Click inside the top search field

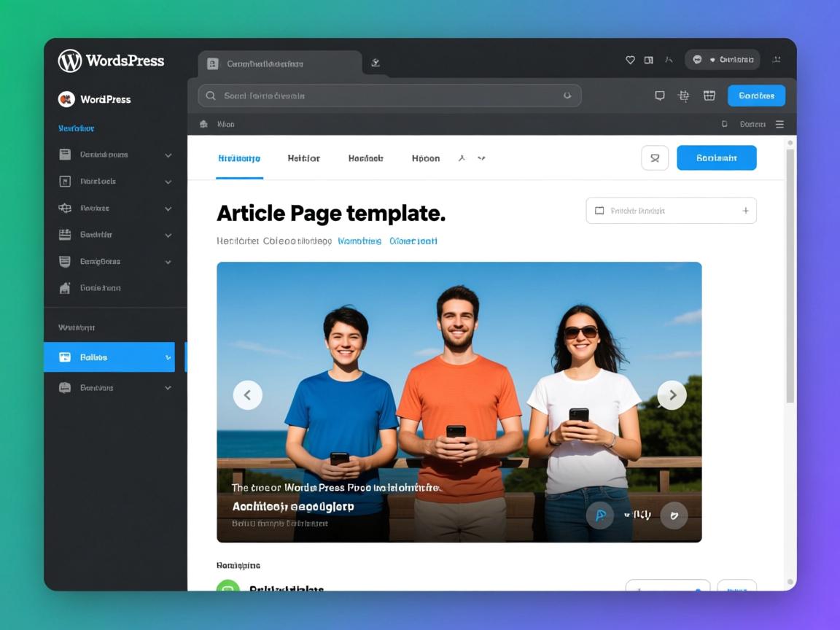(x=379, y=96)
